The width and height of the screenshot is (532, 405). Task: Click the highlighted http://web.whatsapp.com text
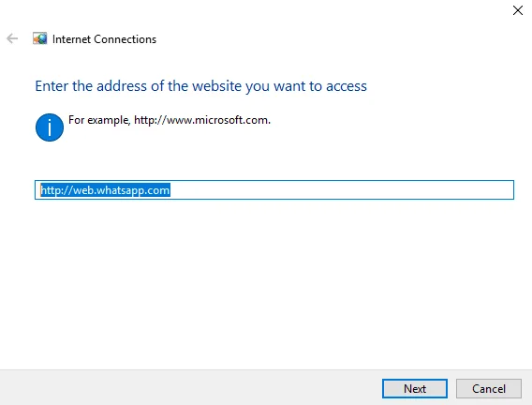point(105,190)
